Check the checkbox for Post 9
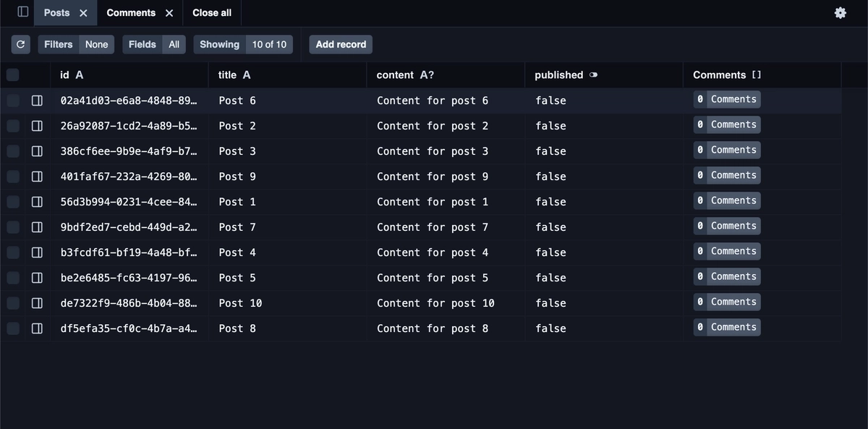868x429 pixels. [12, 176]
